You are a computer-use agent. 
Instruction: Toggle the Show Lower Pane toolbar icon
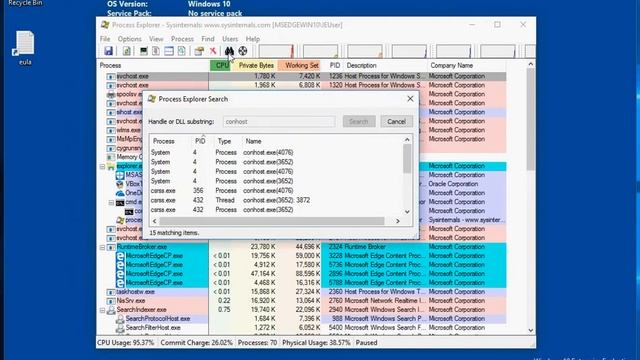tap(169, 51)
